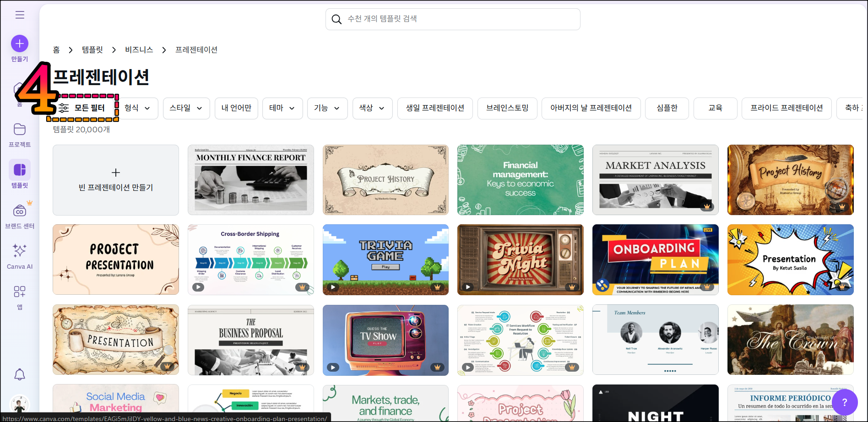This screenshot has height=422, width=868.
Task: Play the Cross-Border Shipping template video
Action: pos(198,287)
